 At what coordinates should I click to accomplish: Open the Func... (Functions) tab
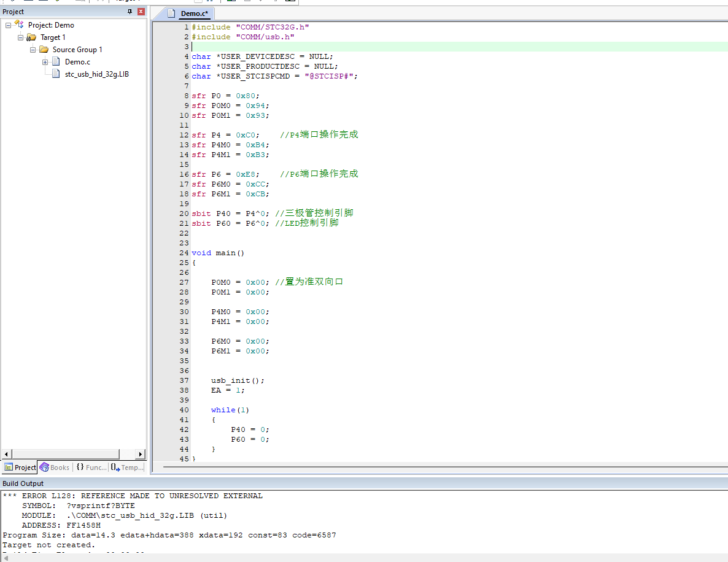coord(91,468)
